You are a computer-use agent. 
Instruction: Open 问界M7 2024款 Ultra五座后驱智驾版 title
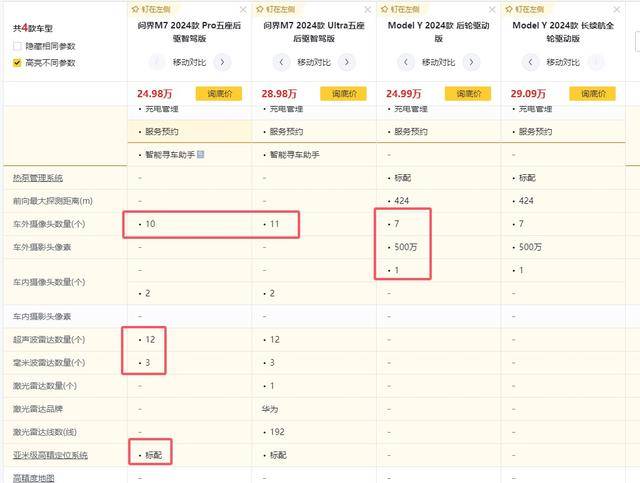point(314,32)
